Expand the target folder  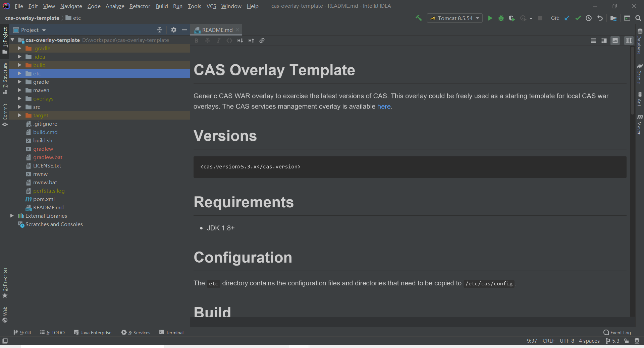[x=19, y=115]
